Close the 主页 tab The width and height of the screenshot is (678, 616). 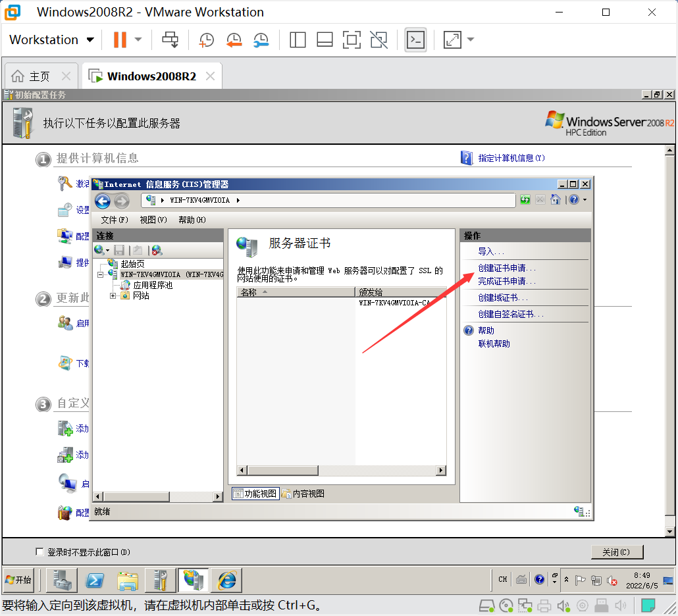click(x=66, y=76)
